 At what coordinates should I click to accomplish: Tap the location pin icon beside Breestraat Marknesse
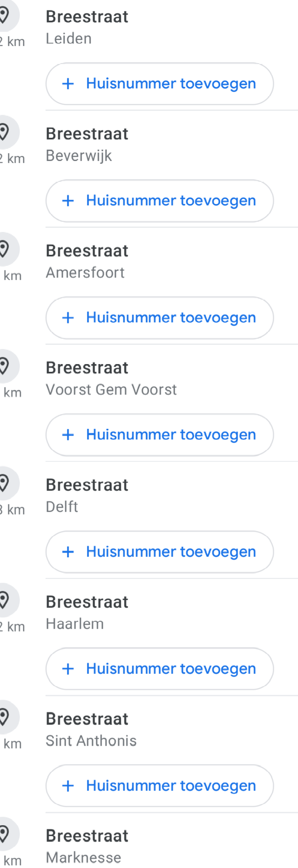coord(4,834)
